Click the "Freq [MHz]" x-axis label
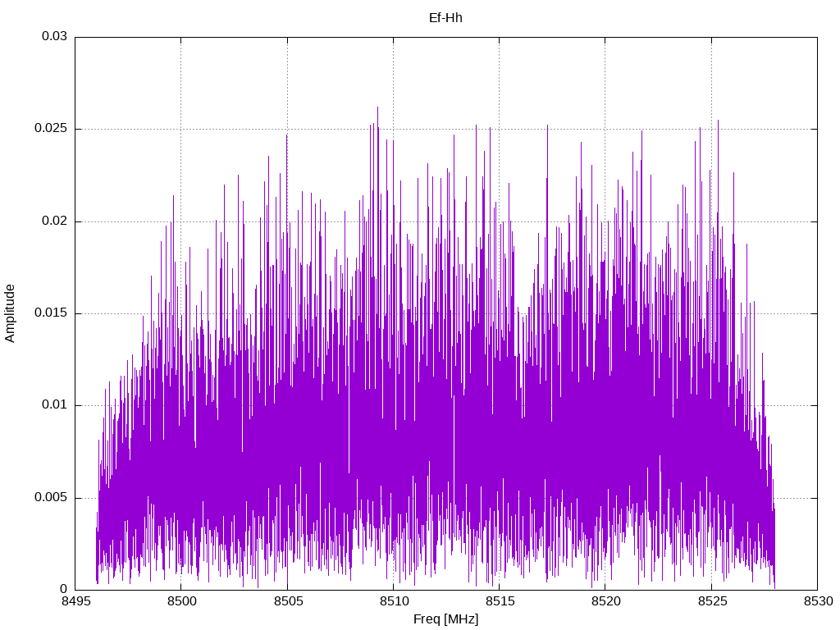Image resolution: width=840 pixels, height=630 pixels. pyautogui.click(x=445, y=619)
